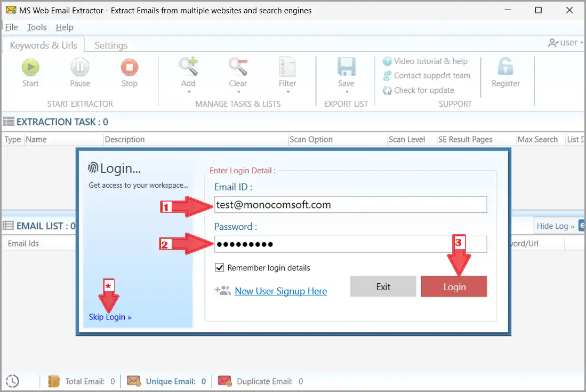Viewport: 586px width, 392px height.
Task: Click the Video tutorial help icon
Action: [387, 61]
